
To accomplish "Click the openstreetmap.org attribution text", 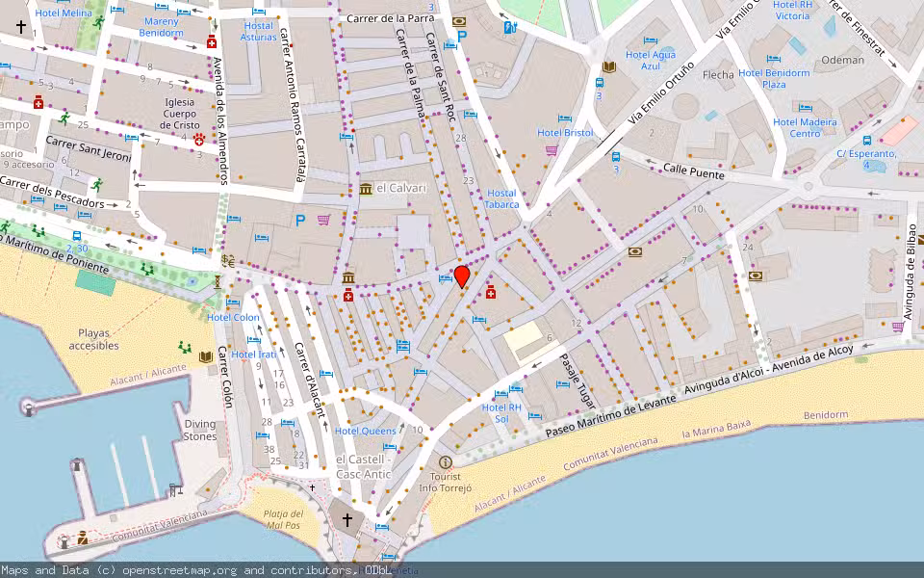I will coord(180,570).
